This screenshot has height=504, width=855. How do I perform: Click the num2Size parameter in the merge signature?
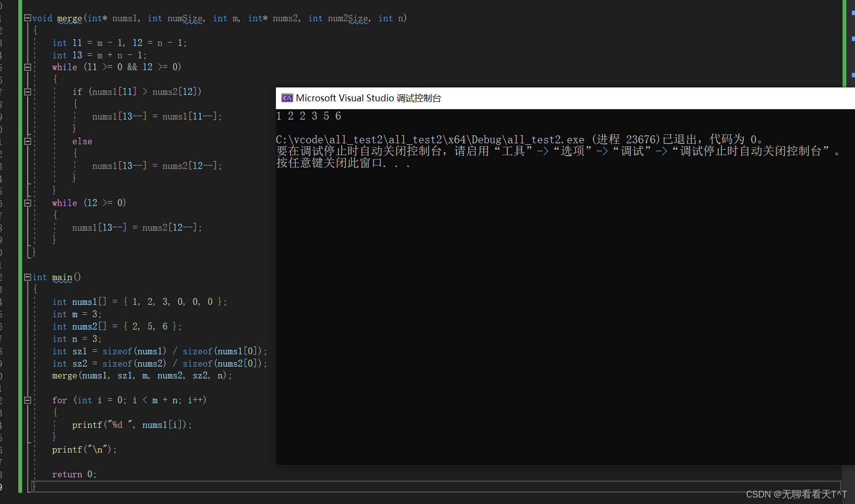348,18
